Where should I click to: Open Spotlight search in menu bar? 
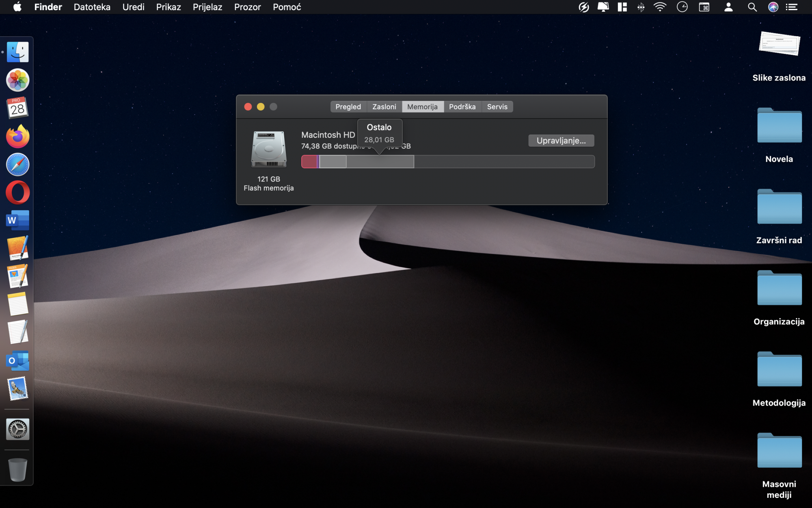752,7
